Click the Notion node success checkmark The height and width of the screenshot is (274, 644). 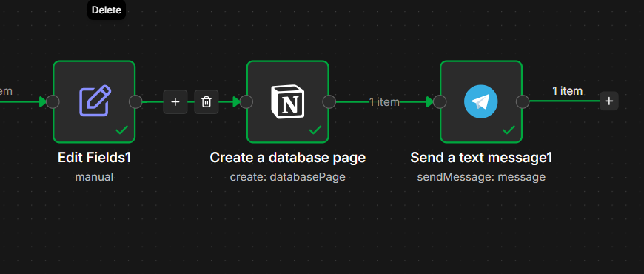315,130
